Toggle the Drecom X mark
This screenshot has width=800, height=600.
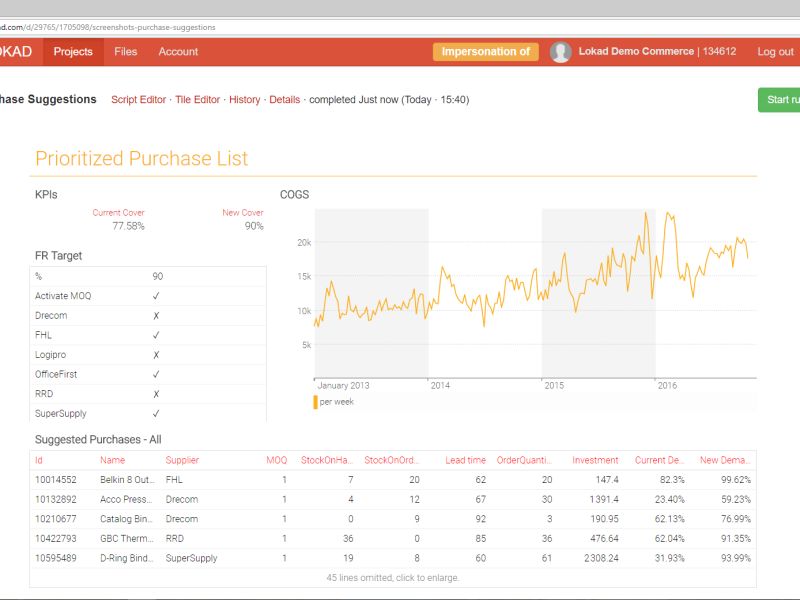156,316
